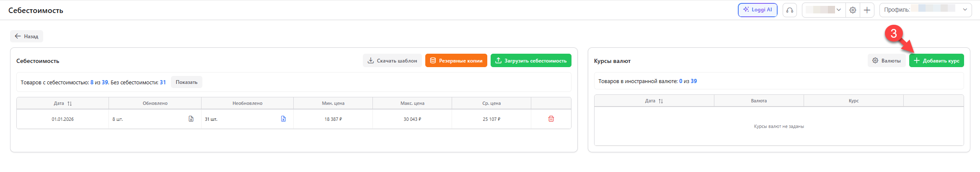Click the headset support icon
This screenshot has width=980, height=172.
tap(789, 10)
